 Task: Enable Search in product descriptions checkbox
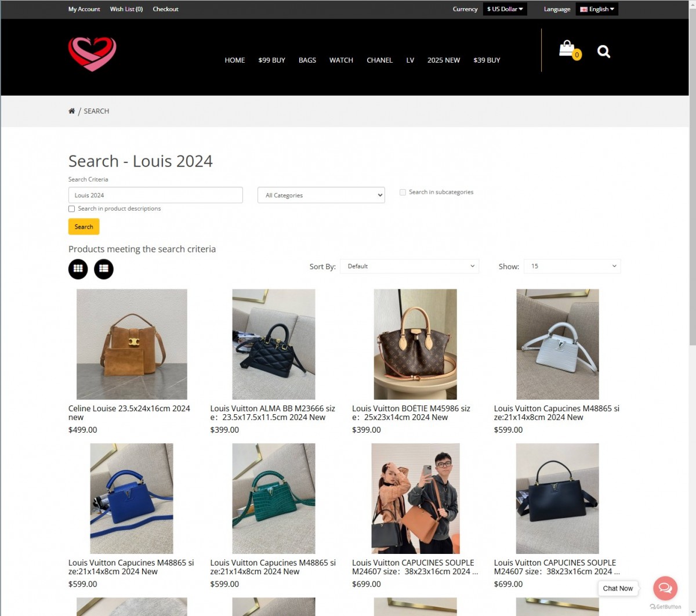pyautogui.click(x=72, y=209)
